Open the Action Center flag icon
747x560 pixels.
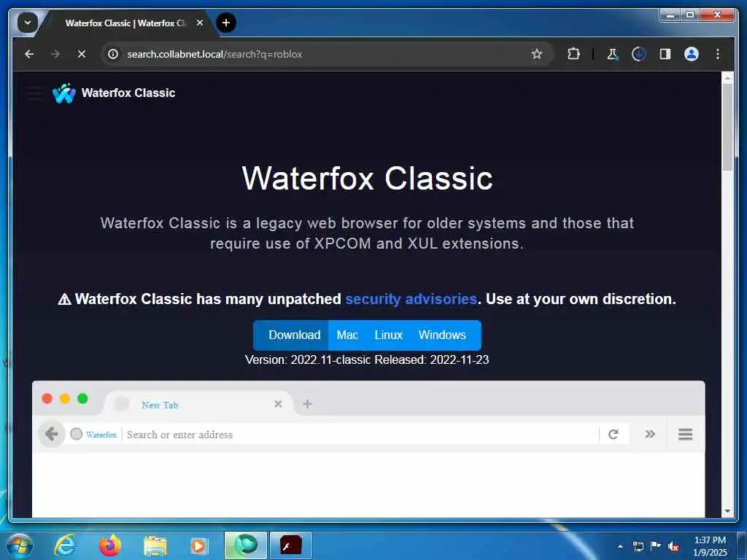tap(656, 546)
